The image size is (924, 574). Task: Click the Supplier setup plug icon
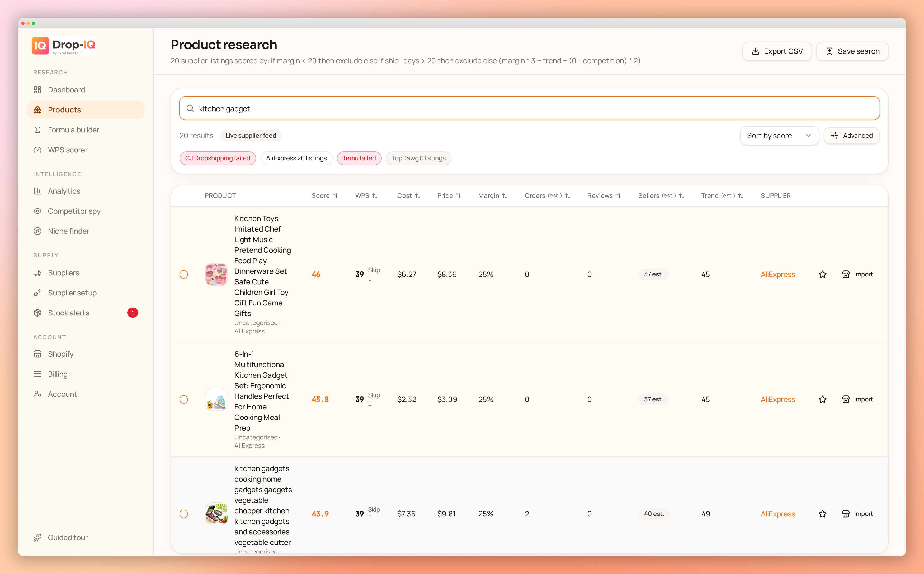[x=37, y=293]
